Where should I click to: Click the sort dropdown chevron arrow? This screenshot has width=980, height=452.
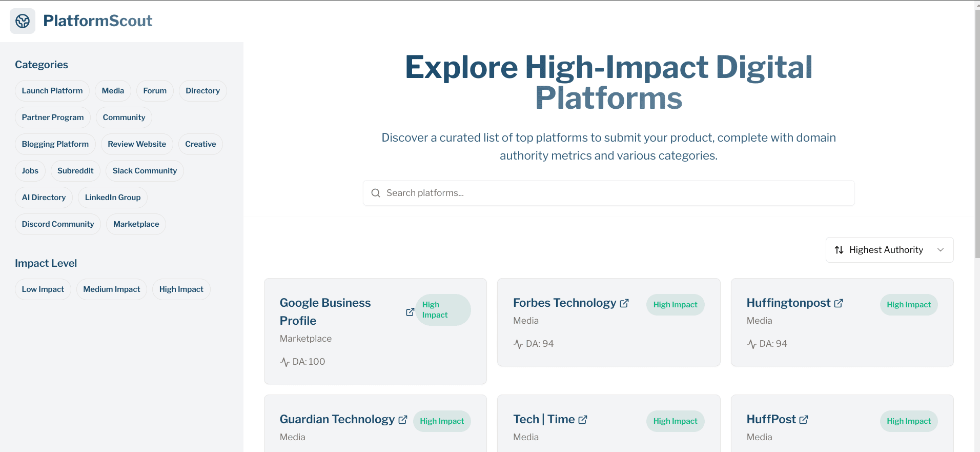tap(941, 250)
